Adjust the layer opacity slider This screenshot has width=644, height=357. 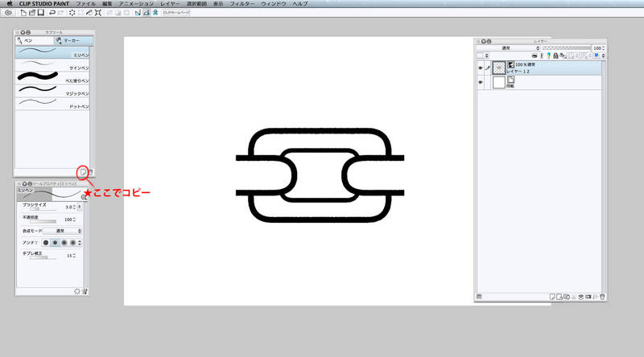567,48
